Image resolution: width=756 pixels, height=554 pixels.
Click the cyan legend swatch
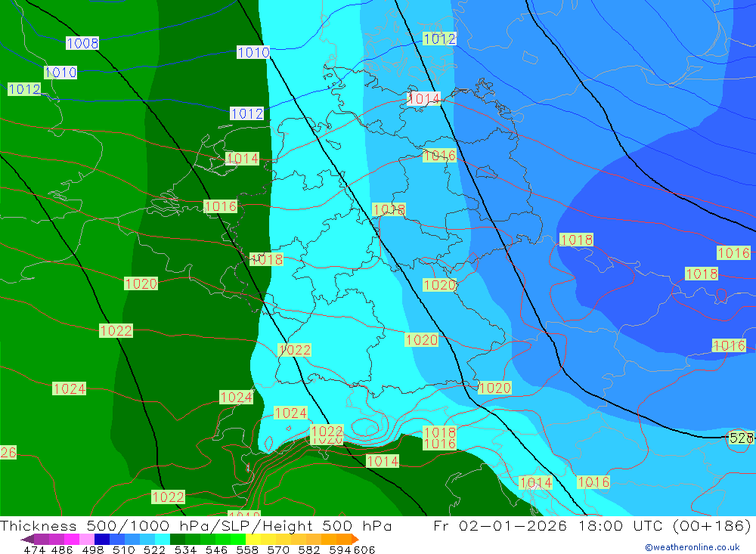coord(163,539)
